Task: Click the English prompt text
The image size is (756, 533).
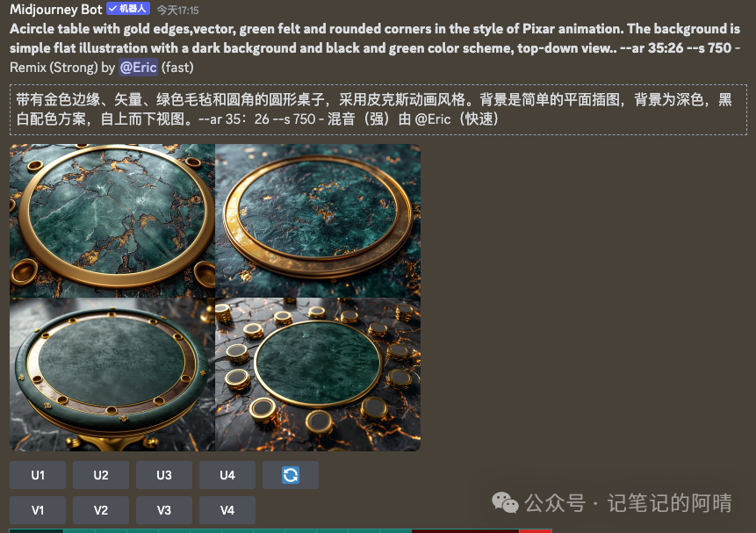Action: pos(375,47)
